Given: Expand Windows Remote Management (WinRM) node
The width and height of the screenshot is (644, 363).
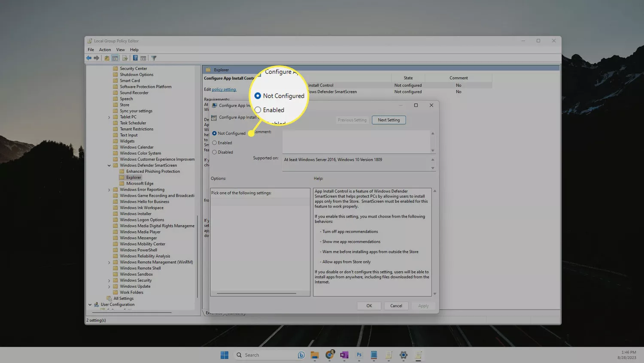Looking at the screenshot, I should coord(109,262).
